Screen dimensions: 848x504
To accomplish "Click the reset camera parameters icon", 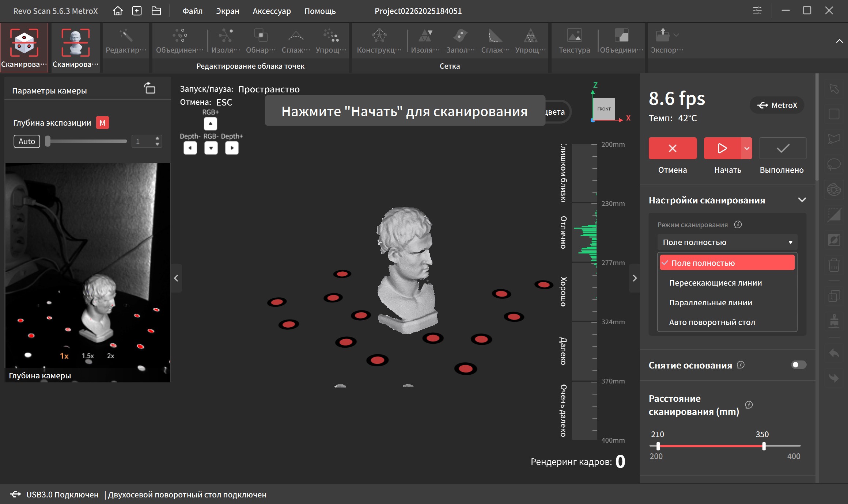I will click(x=150, y=88).
